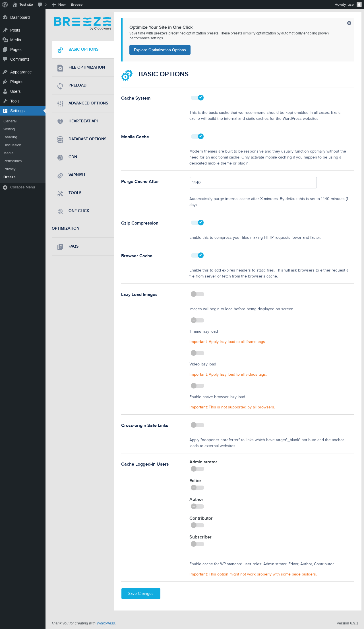This screenshot has width=364, height=629.
Task: Disable the Cache System toggle
Action: (x=197, y=98)
